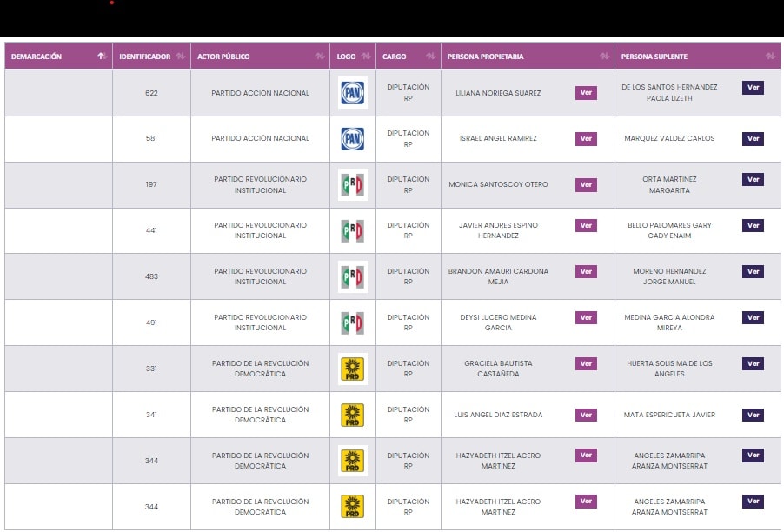Click the PRD logo for Luis Angel Diaz
784x532 pixels.
click(x=352, y=416)
